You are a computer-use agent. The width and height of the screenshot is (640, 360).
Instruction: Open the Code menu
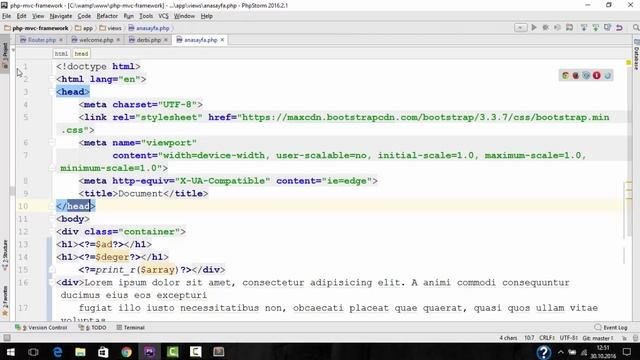[x=84, y=16]
